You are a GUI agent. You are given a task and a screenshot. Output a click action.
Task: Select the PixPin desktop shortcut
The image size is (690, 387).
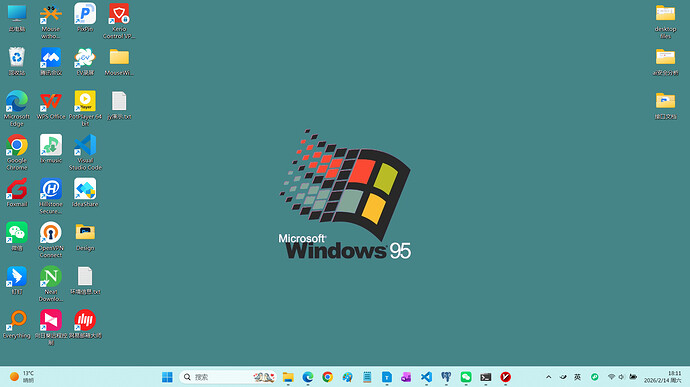click(x=85, y=18)
